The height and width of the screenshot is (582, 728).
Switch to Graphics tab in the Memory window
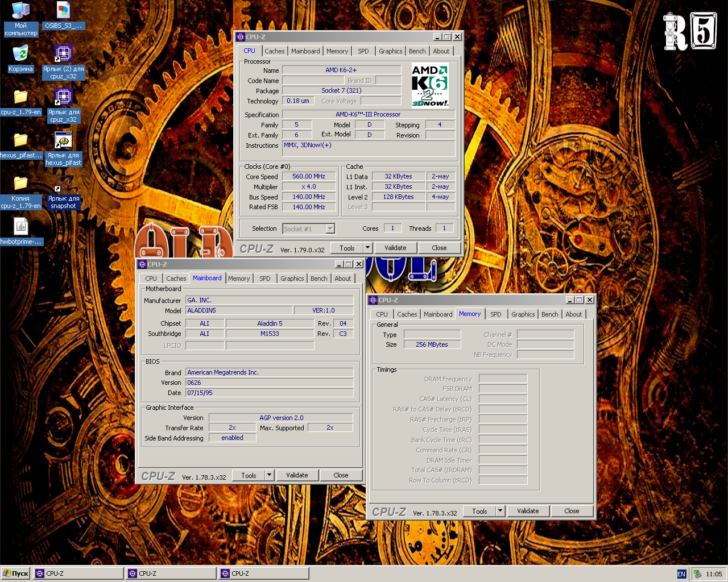click(x=523, y=314)
